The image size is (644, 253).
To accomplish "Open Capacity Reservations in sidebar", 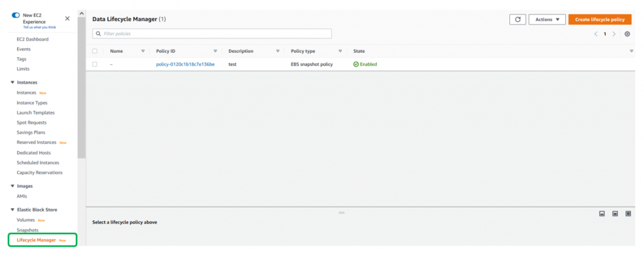I will pos(40,172).
